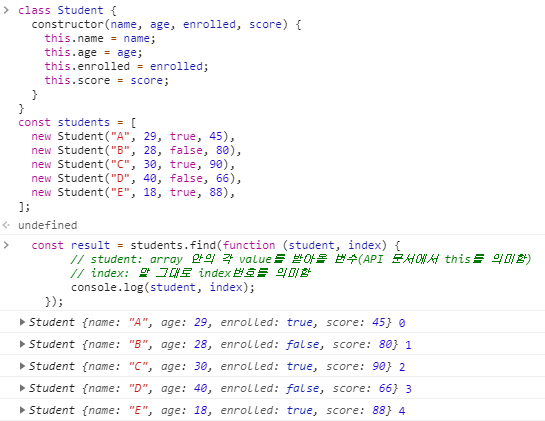Click 'const result = students.find' line
545x421 pixels.
[216, 245]
